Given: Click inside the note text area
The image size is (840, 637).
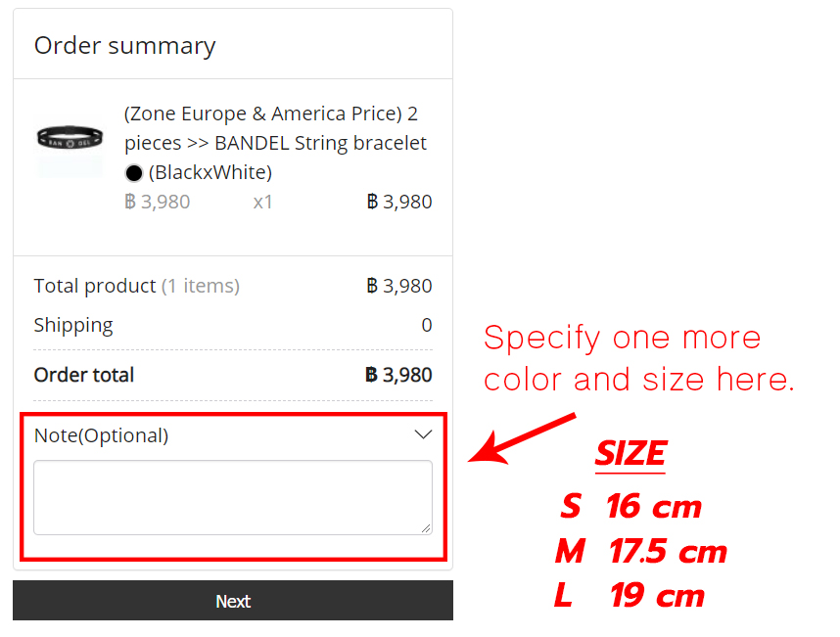Looking at the screenshot, I should click(x=232, y=497).
